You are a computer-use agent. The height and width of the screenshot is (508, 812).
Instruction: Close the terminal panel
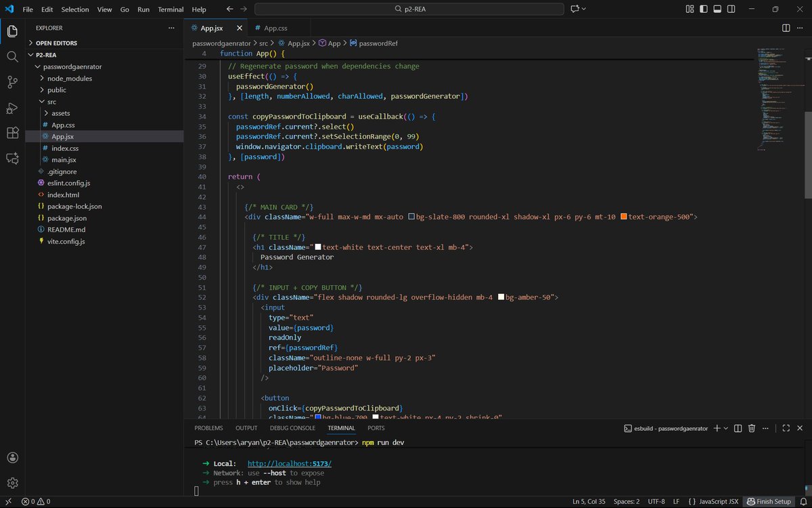(x=800, y=428)
